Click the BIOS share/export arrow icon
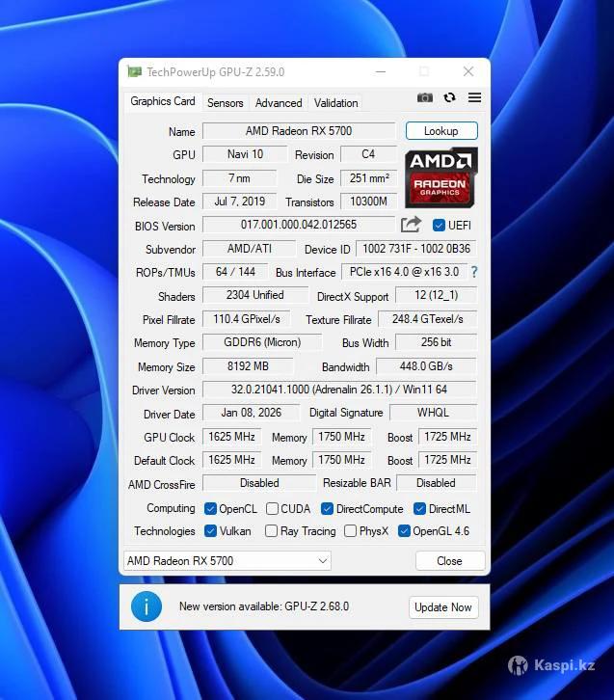 pyautogui.click(x=412, y=225)
